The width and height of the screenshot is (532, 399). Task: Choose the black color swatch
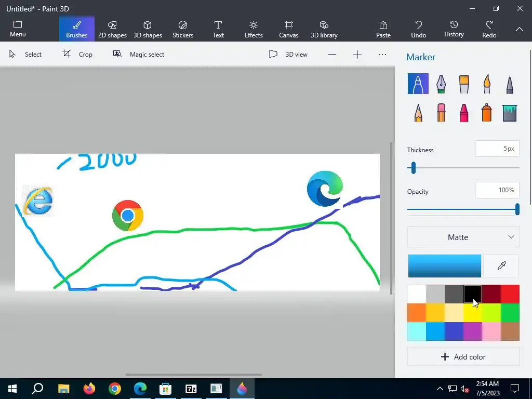click(473, 294)
